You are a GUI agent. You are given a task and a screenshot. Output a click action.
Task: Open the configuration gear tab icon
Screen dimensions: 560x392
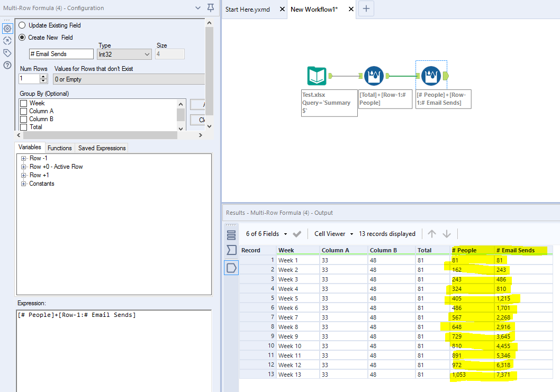tap(7, 29)
